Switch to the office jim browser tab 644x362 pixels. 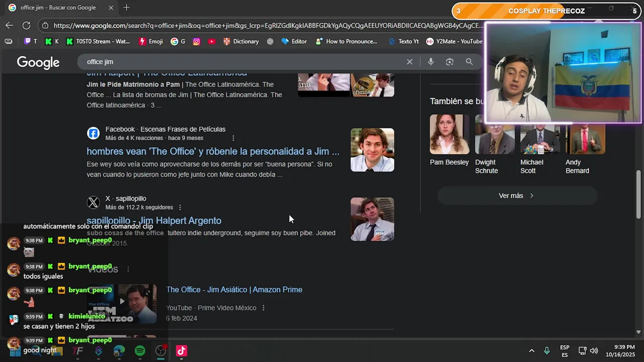click(60, 8)
